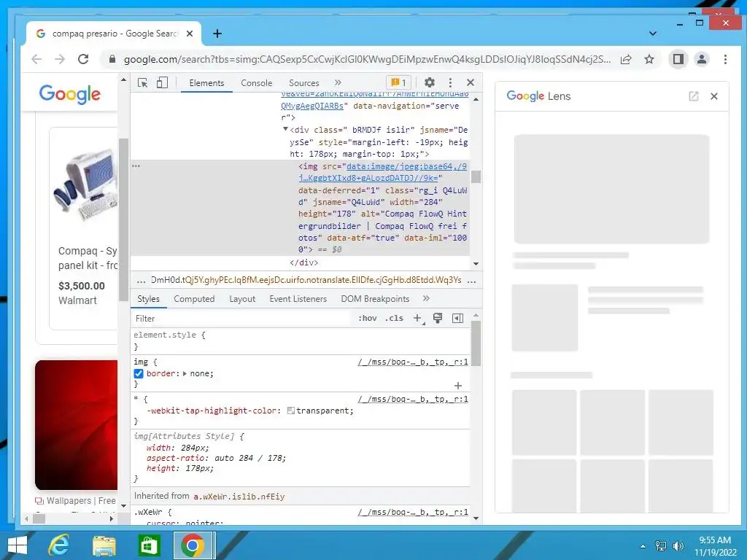747x560 pixels.
Task: Toggle the :hov element state button
Action: 368,318
